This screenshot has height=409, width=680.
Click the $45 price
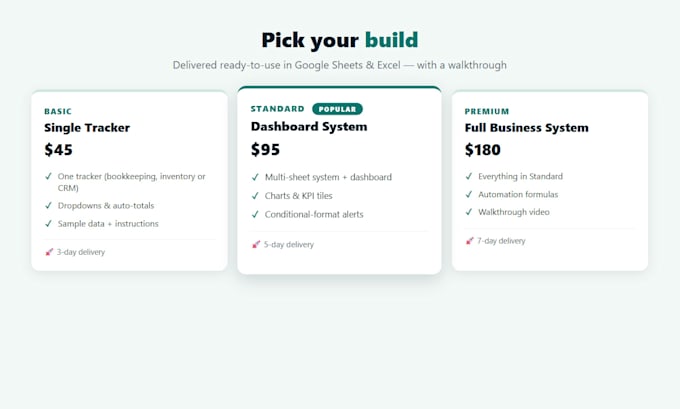59,150
